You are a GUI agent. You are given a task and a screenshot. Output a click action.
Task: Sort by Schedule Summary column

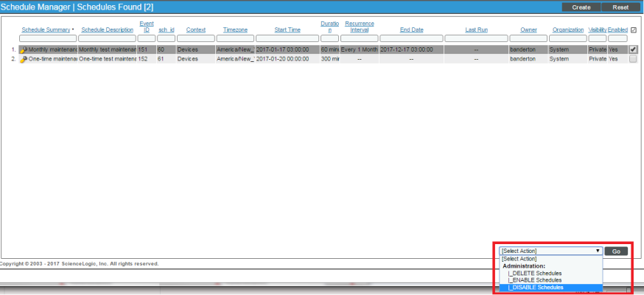coord(46,30)
